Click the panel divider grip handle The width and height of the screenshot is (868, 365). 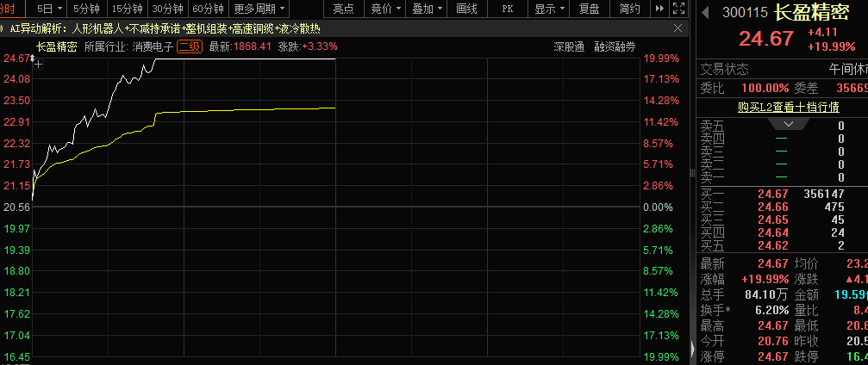pyautogui.click(x=692, y=173)
